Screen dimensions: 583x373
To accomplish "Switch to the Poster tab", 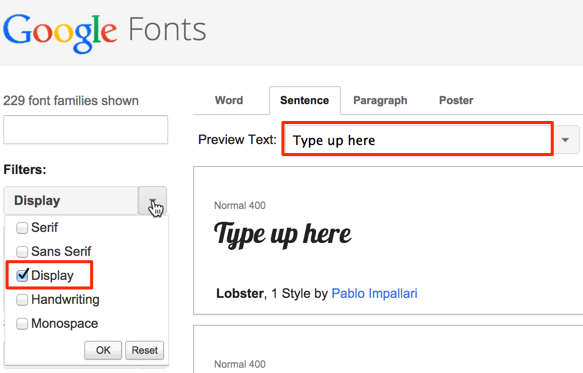I will [x=456, y=100].
